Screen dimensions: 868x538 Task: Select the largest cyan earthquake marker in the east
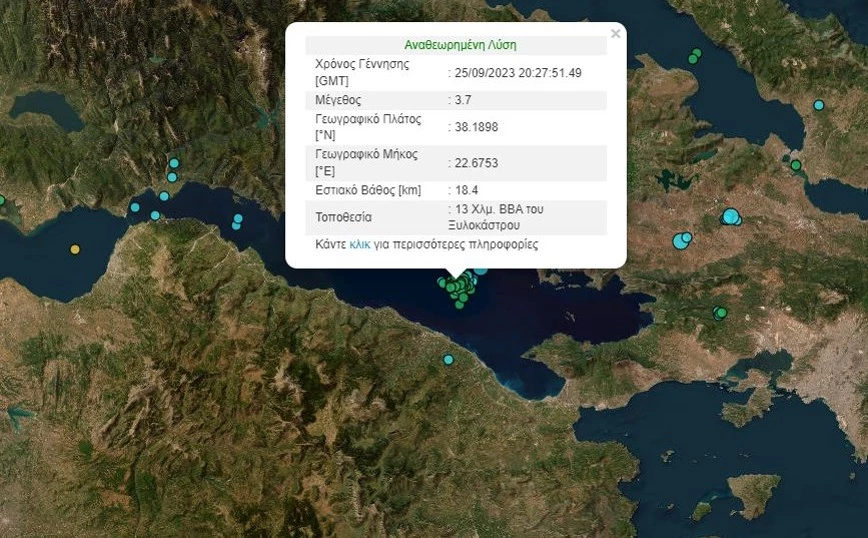pyautogui.click(x=731, y=216)
